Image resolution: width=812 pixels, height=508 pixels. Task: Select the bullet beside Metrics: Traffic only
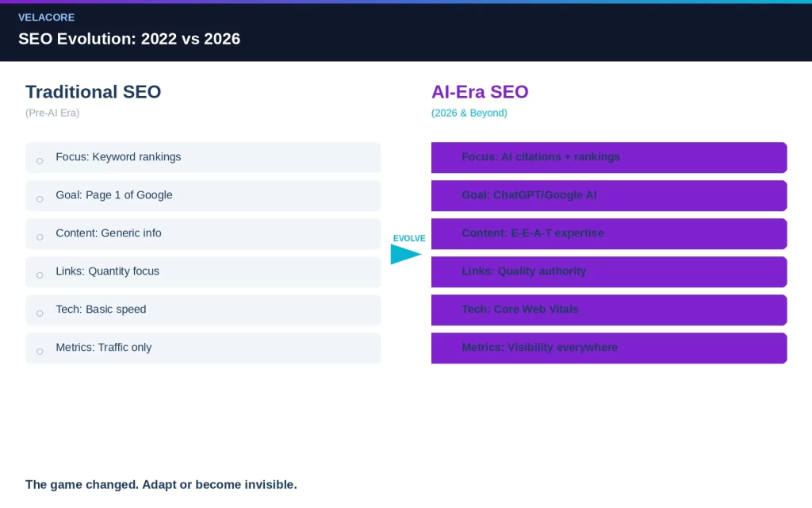[40, 352]
